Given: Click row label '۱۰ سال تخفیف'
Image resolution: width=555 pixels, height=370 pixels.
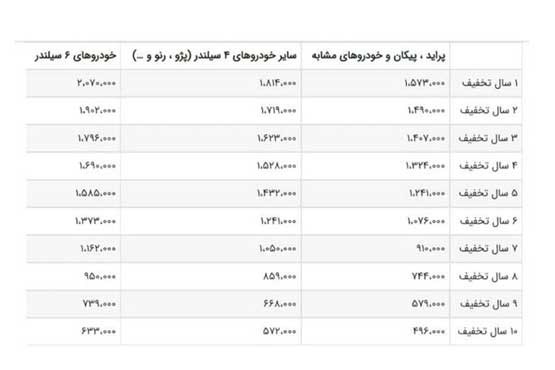Looking at the screenshot, I should coord(487,331).
